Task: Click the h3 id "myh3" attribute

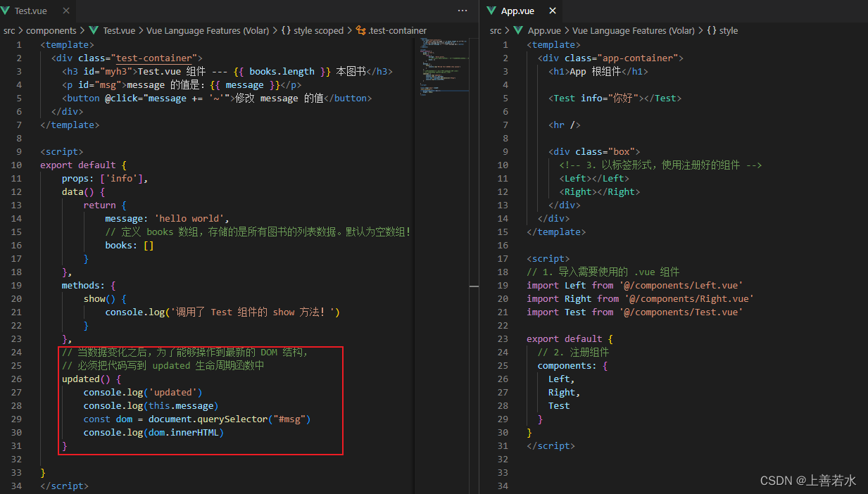Action: pos(104,71)
